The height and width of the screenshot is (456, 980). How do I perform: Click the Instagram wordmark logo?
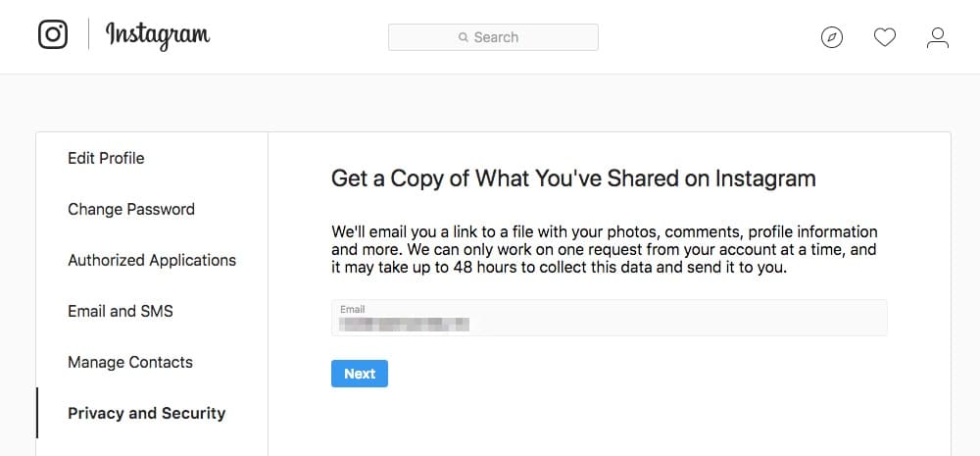[158, 36]
